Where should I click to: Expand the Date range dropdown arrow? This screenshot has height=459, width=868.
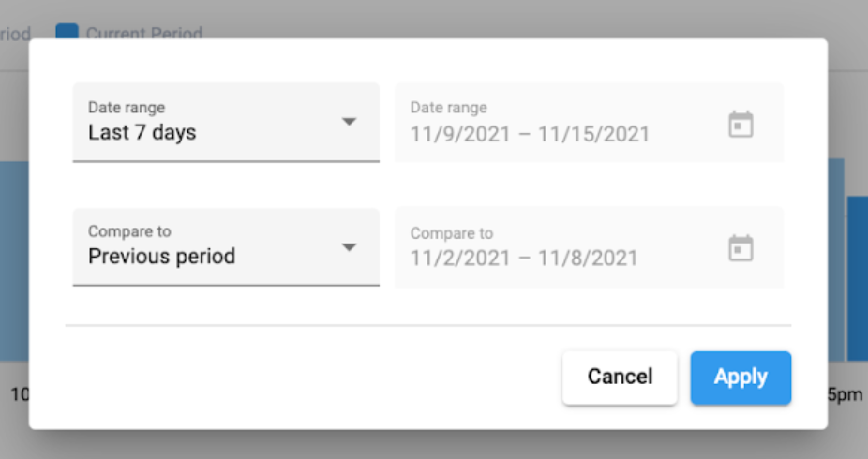(349, 122)
